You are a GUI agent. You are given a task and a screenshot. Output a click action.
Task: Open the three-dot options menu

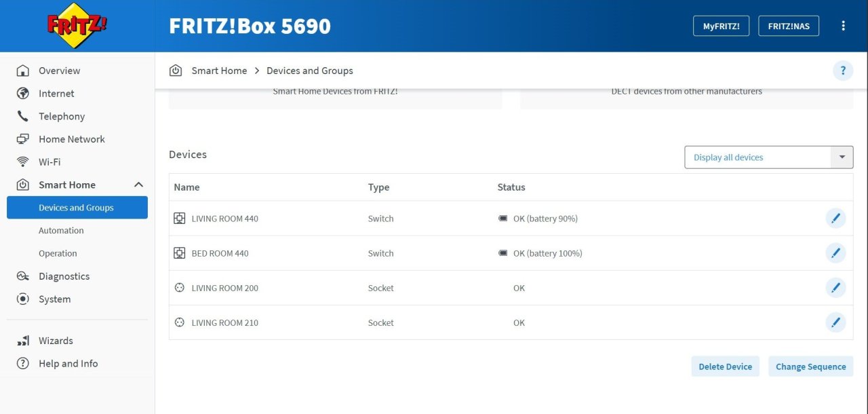[844, 26]
